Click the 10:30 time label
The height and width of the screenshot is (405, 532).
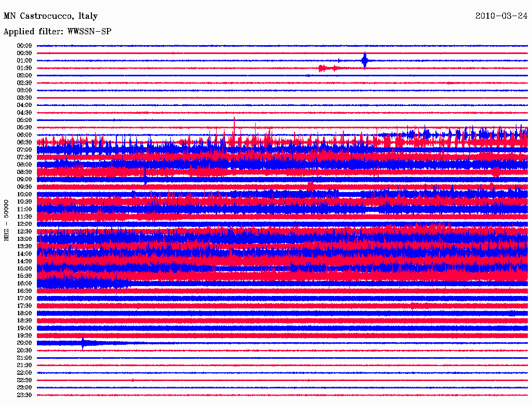[24, 202]
